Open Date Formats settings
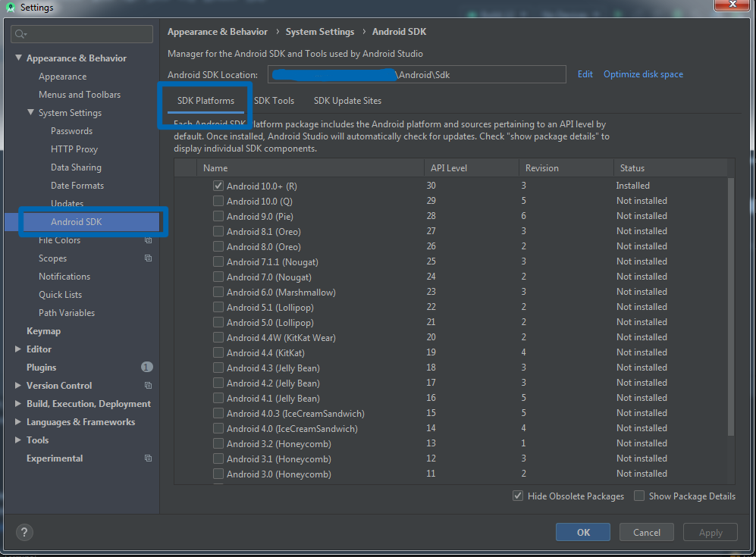Screen dimensions: 756x557 pos(77,186)
